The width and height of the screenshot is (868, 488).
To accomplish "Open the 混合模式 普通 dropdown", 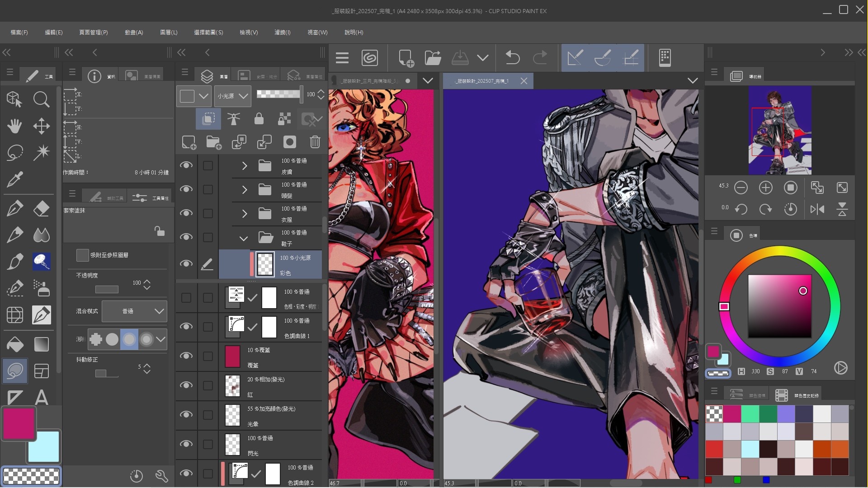I will [134, 311].
